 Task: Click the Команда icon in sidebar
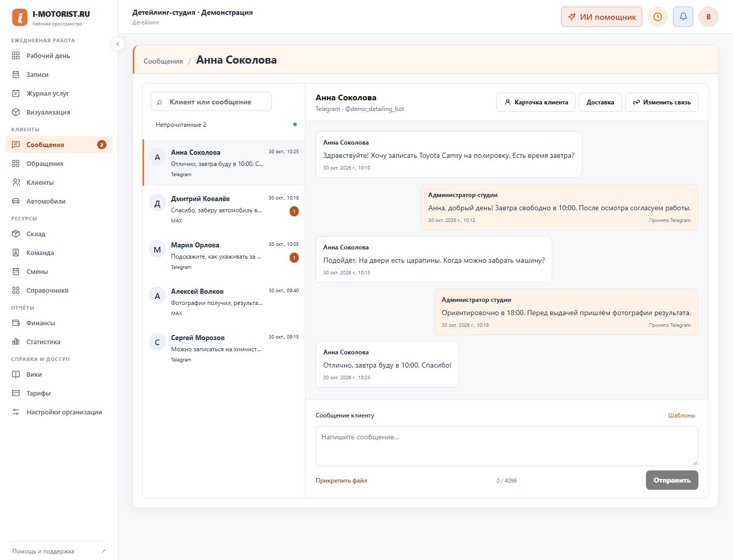(x=16, y=253)
